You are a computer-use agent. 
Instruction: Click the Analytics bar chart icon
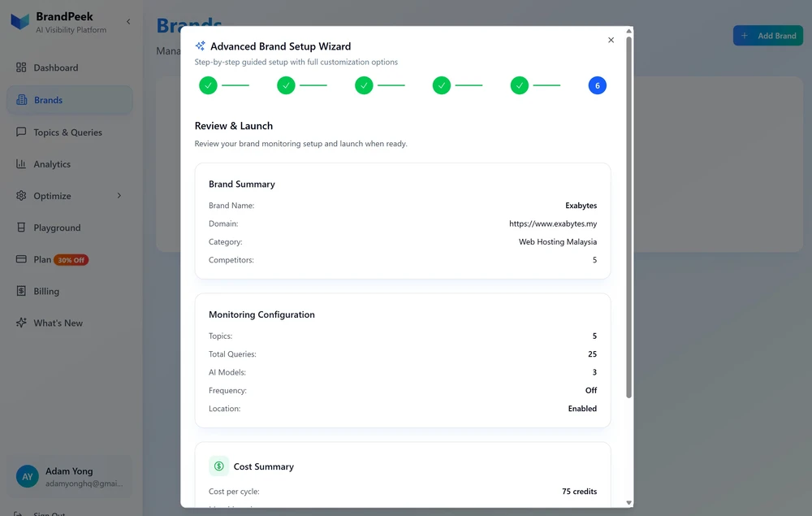(x=21, y=163)
